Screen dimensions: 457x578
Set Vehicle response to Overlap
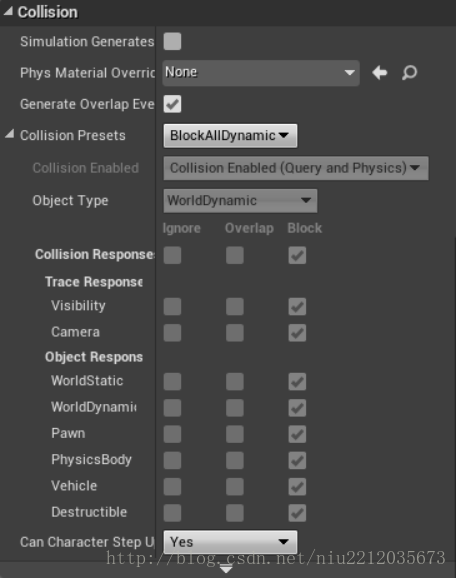[235, 487]
